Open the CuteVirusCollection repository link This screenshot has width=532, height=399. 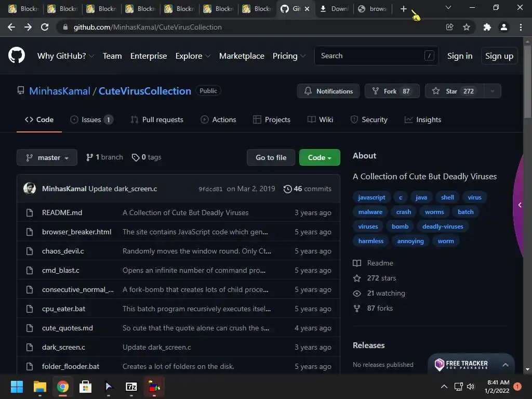[145, 91]
